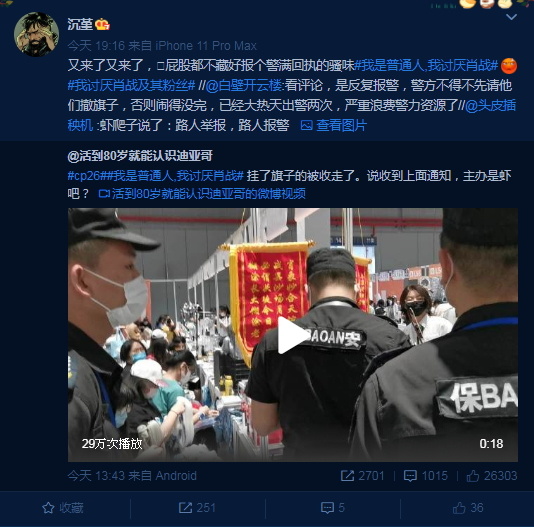Open the 查看图片 view image link

pos(334,125)
